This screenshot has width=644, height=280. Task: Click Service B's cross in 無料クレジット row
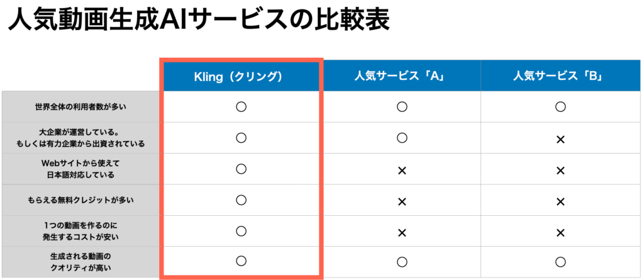point(560,201)
